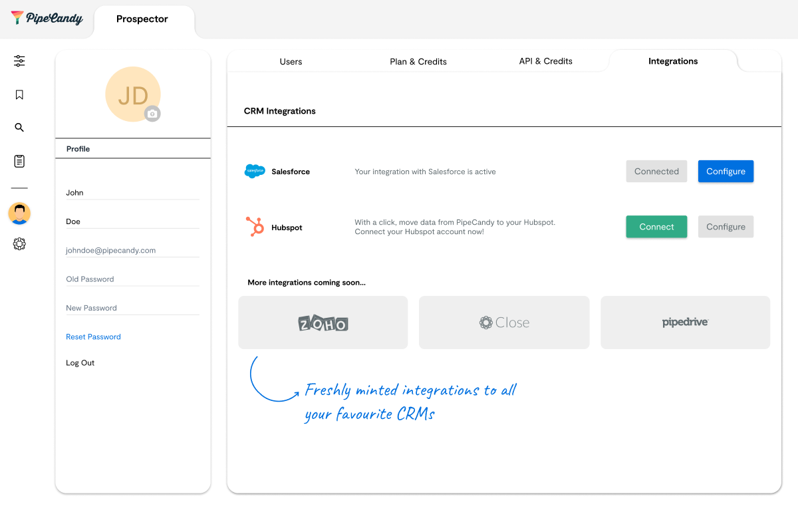
Task: Click the first name field John
Action: (132, 193)
